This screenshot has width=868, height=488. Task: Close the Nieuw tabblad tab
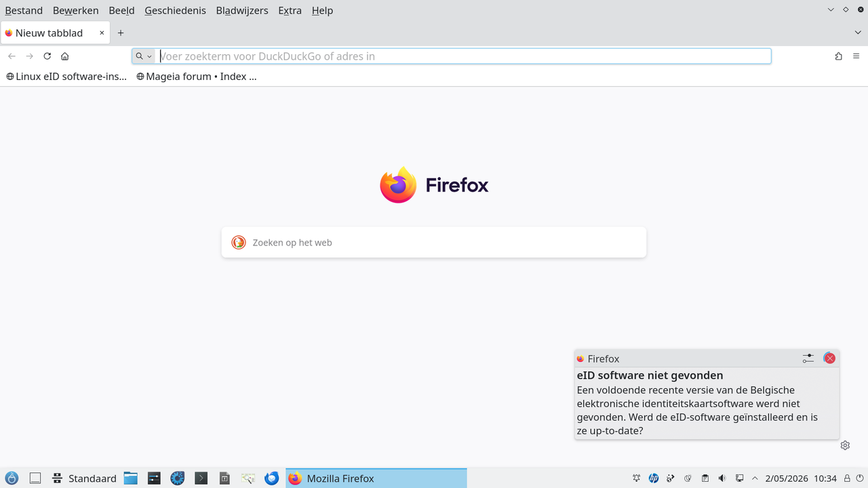coord(102,33)
